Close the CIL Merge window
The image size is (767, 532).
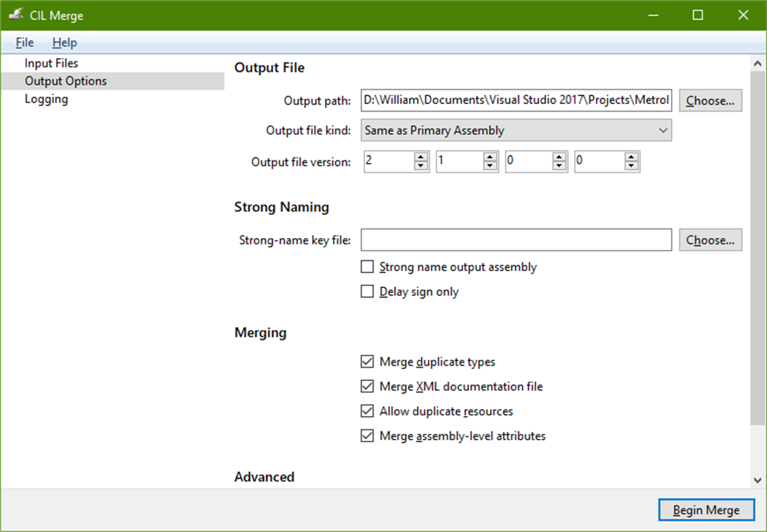click(x=743, y=15)
